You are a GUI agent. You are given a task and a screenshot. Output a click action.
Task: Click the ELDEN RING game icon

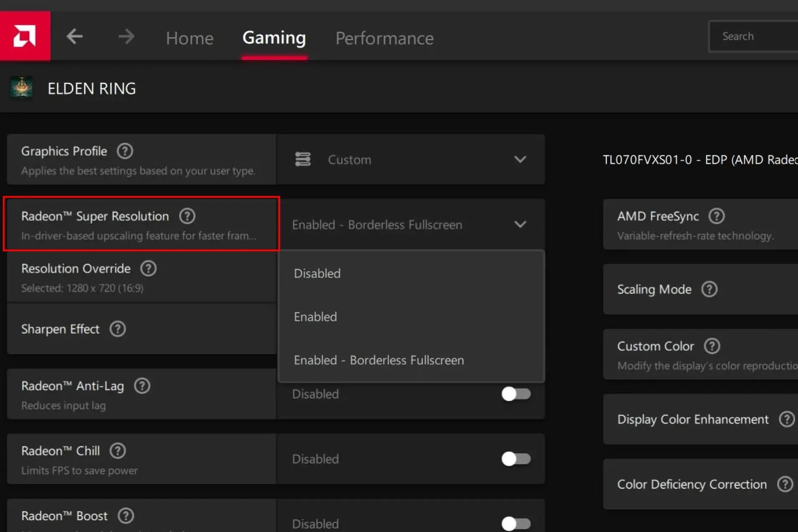tap(22, 88)
